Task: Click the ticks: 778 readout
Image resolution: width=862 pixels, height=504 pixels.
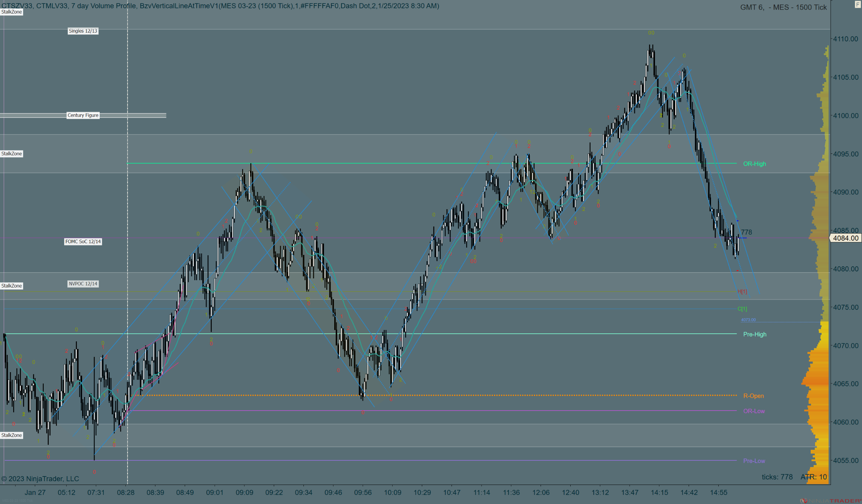Action: [x=777, y=477]
